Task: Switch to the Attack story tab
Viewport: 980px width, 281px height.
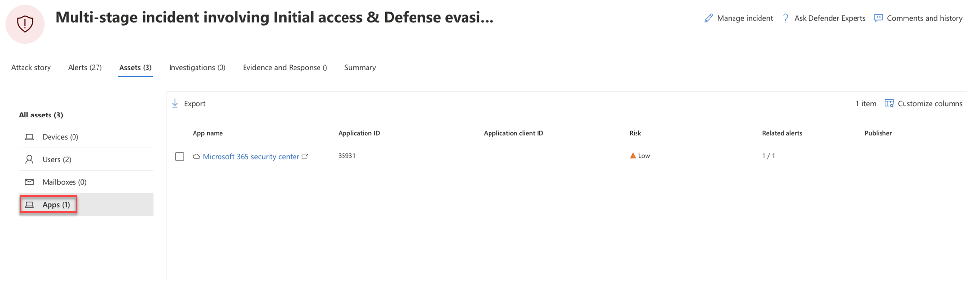Action: click(31, 68)
